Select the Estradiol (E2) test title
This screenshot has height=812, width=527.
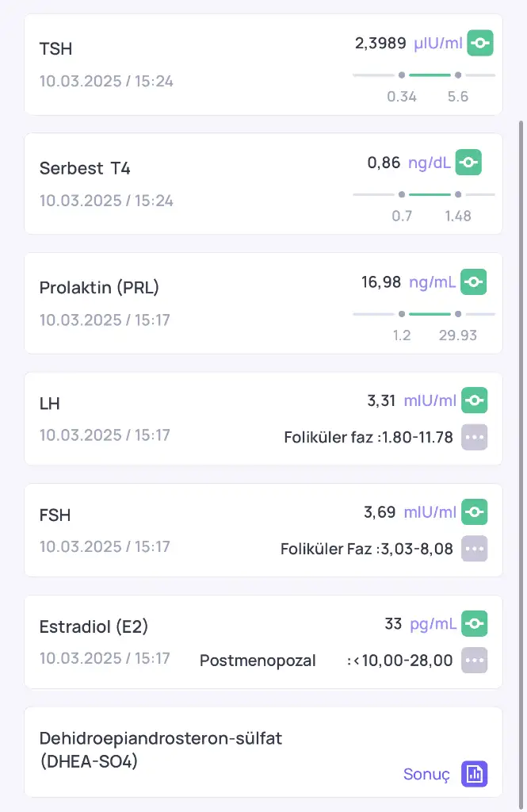coord(94,626)
